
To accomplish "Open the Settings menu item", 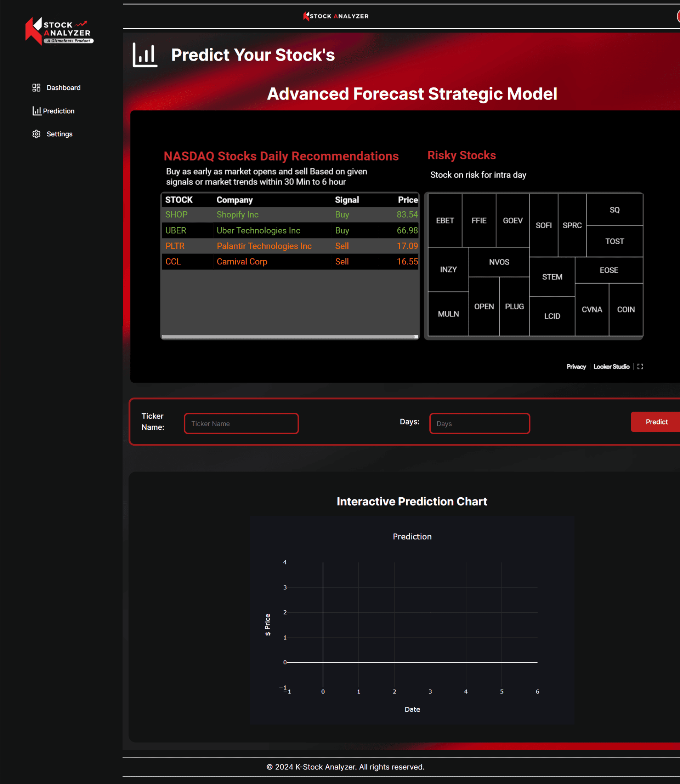I will tap(59, 134).
